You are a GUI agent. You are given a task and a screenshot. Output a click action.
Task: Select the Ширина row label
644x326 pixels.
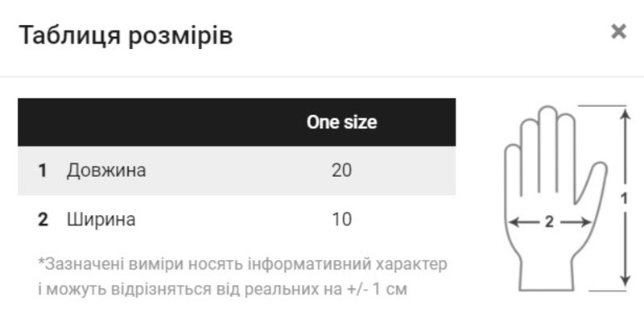(x=101, y=219)
